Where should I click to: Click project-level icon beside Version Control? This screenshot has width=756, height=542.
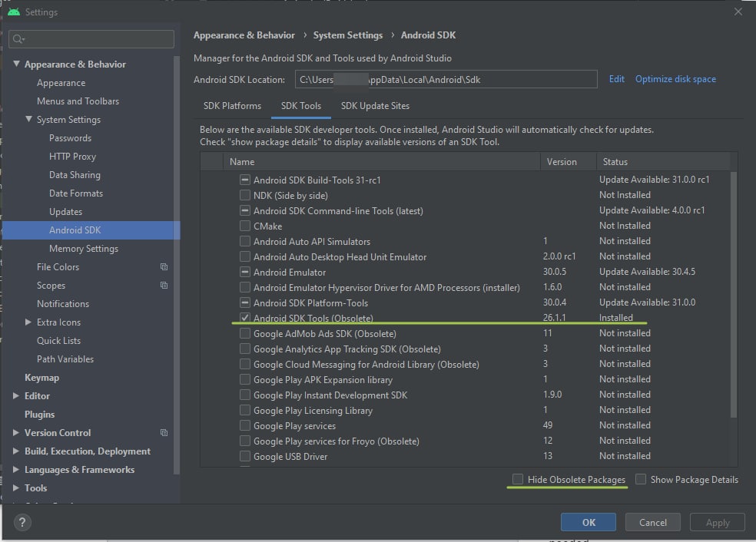tap(164, 433)
